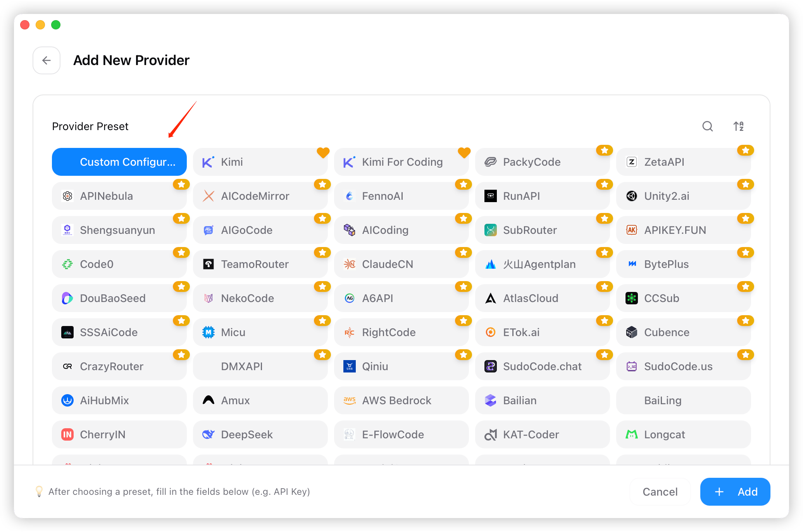Select the RightCode preset

tap(401, 332)
